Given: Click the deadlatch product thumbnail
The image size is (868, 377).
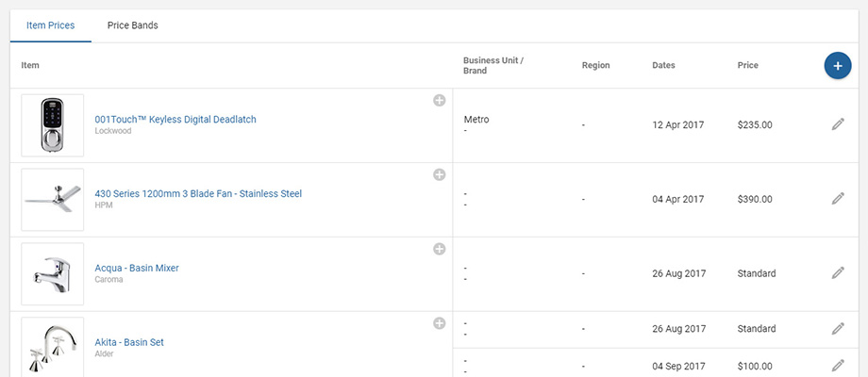Looking at the screenshot, I should tap(53, 125).
